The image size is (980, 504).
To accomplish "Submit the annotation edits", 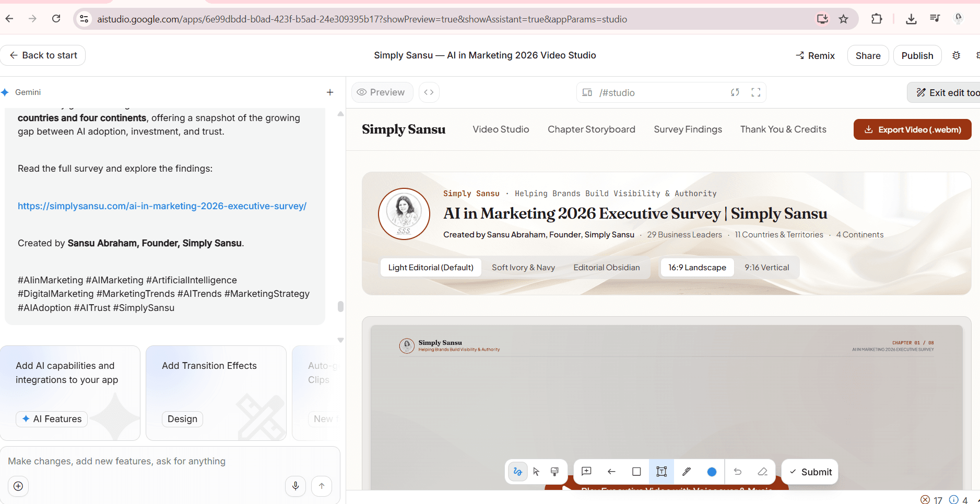I will 810,472.
